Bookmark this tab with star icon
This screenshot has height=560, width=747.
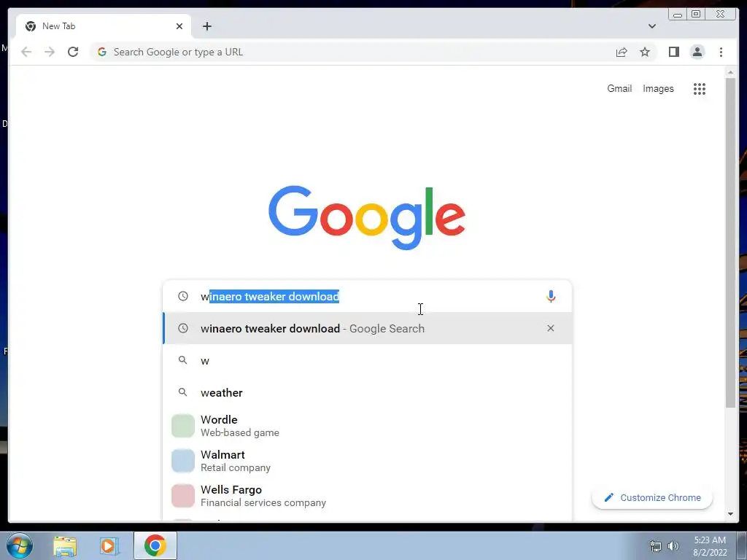(645, 52)
